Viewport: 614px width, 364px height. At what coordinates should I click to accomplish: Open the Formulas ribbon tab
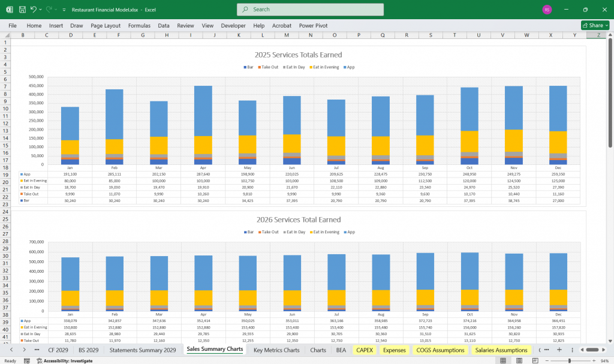click(139, 25)
